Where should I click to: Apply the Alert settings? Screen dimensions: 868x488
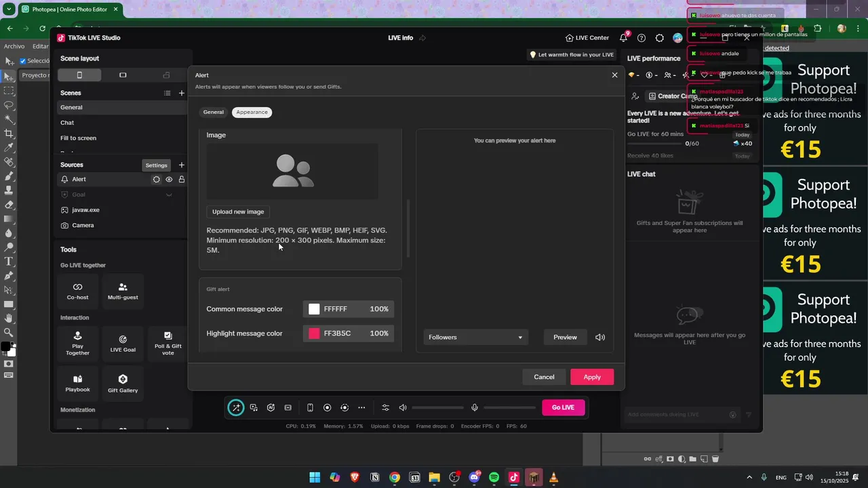[592, 377]
